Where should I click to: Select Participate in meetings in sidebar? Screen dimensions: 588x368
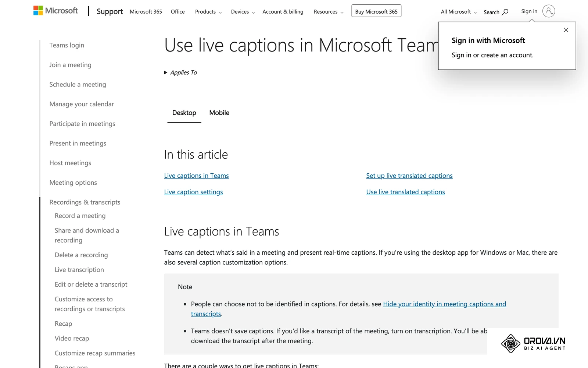[82, 124]
